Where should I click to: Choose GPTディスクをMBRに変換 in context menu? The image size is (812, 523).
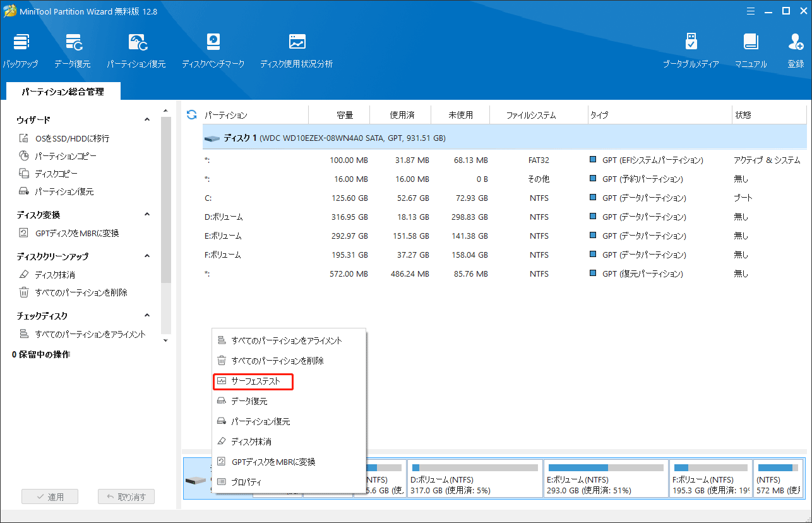click(289, 462)
